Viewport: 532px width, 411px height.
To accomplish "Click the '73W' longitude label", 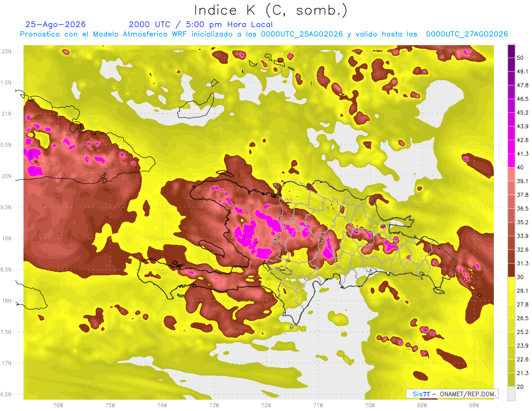I will click(x=214, y=405).
